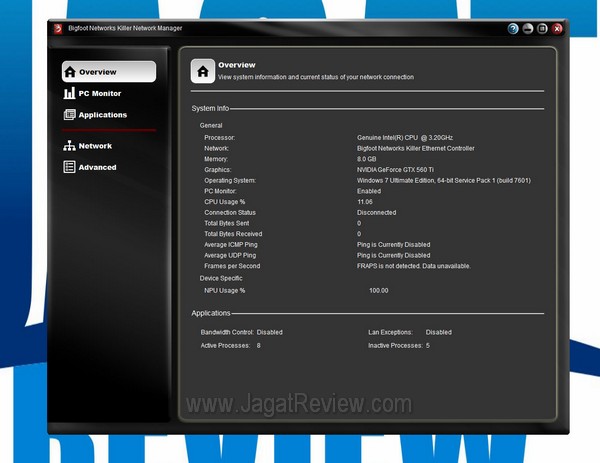Select the Overview label in the sidebar
This screenshot has height=463, width=600.
[x=98, y=72]
